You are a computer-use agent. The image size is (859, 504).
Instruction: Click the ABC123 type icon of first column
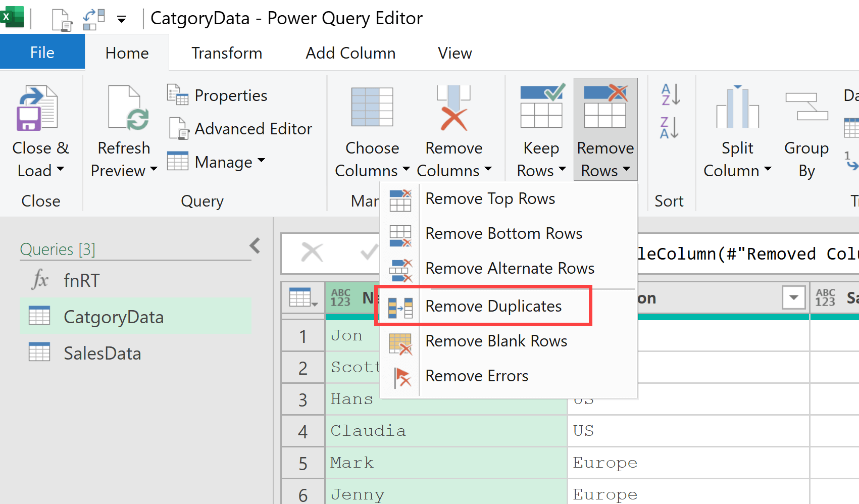pyautogui.click(x=340, y=297)
